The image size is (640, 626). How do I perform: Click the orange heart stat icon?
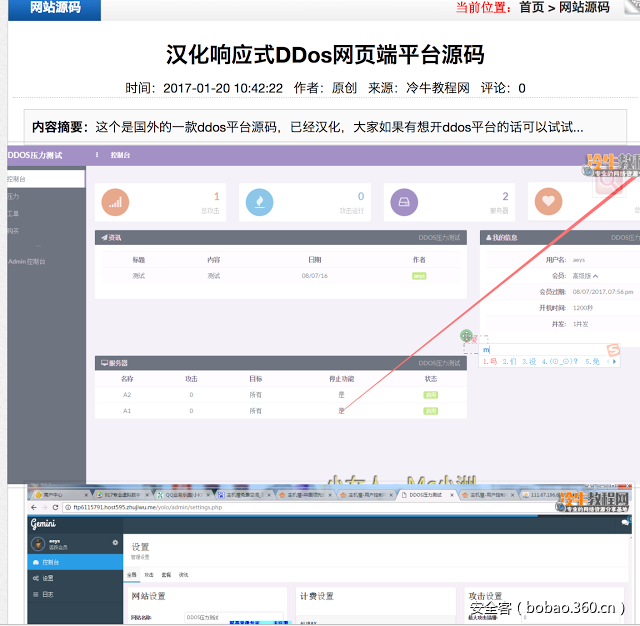pyautogui.click(x=548, y=201)
